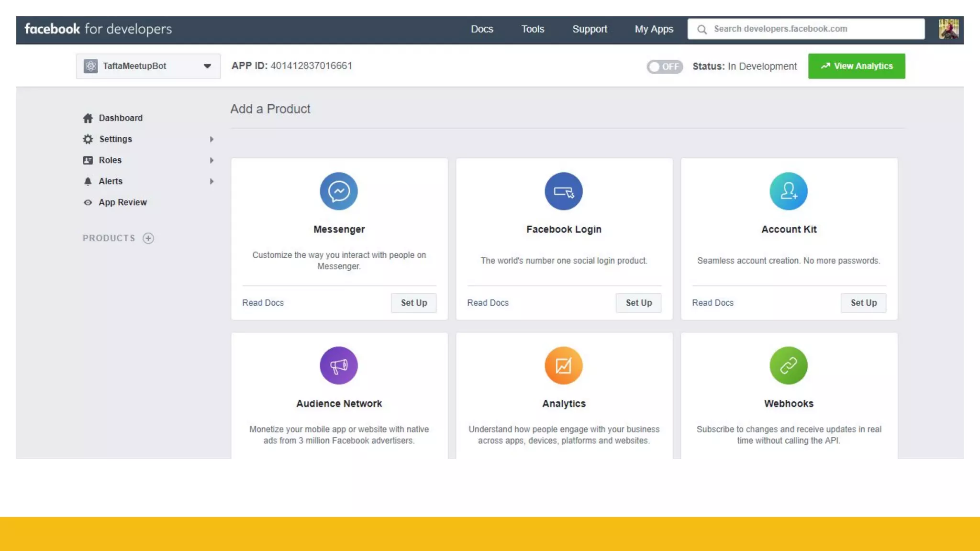Focus the developers.facebook.com search field
Viewport: 980px width, 551px height.
(x=806, y=29)
